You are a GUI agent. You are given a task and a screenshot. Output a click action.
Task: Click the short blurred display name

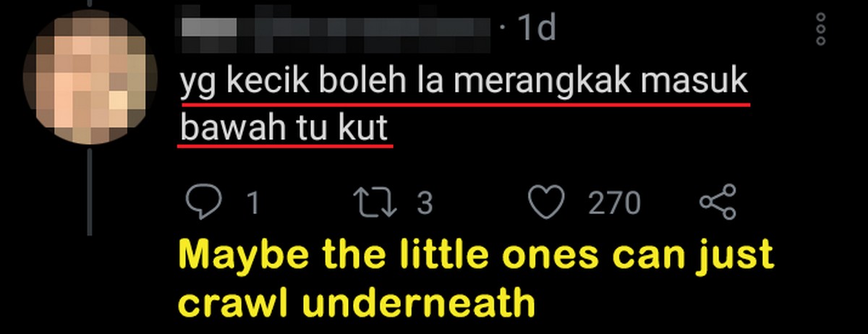tap(209, 27)
